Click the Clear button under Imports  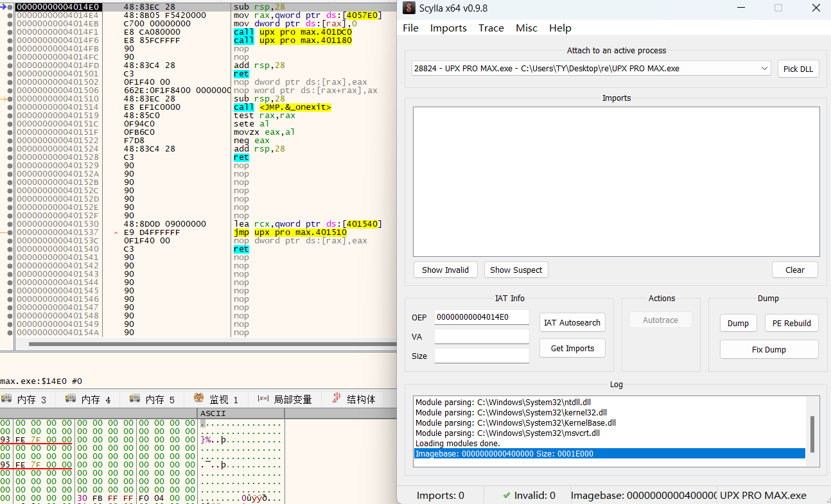(795, 270)
